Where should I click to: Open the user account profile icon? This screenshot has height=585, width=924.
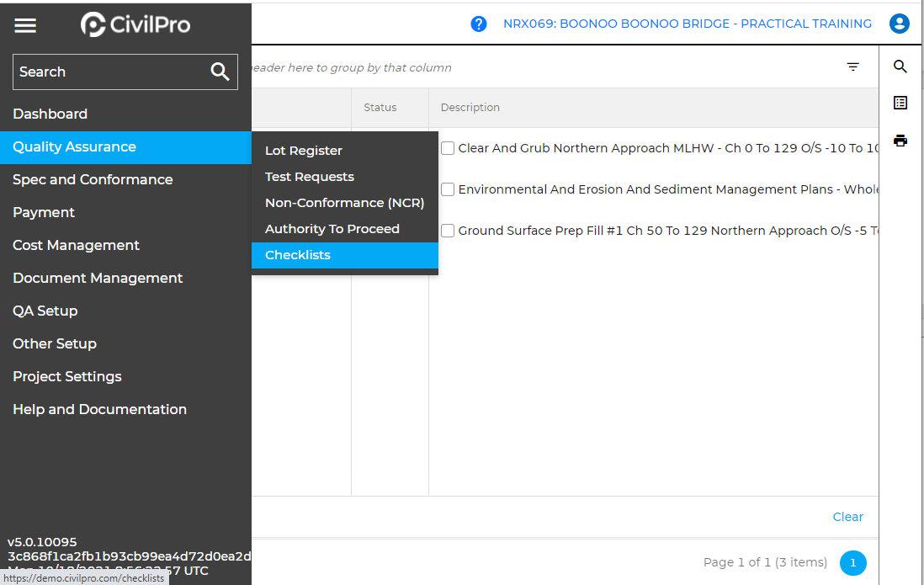tap(900, 24)
